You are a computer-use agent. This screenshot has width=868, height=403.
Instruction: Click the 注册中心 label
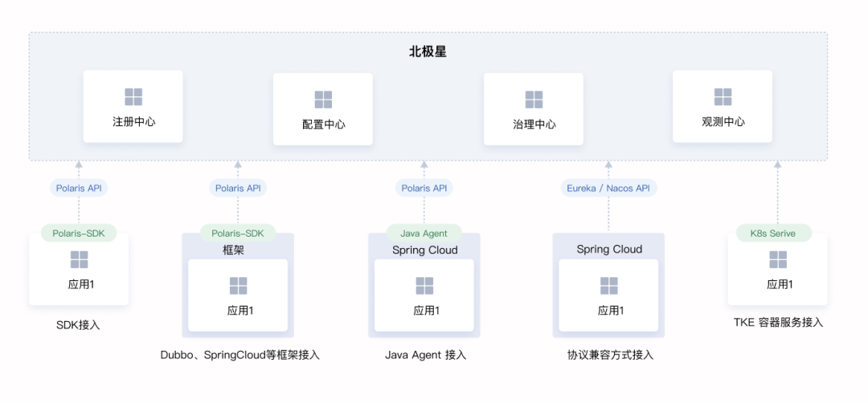point(133,121)
